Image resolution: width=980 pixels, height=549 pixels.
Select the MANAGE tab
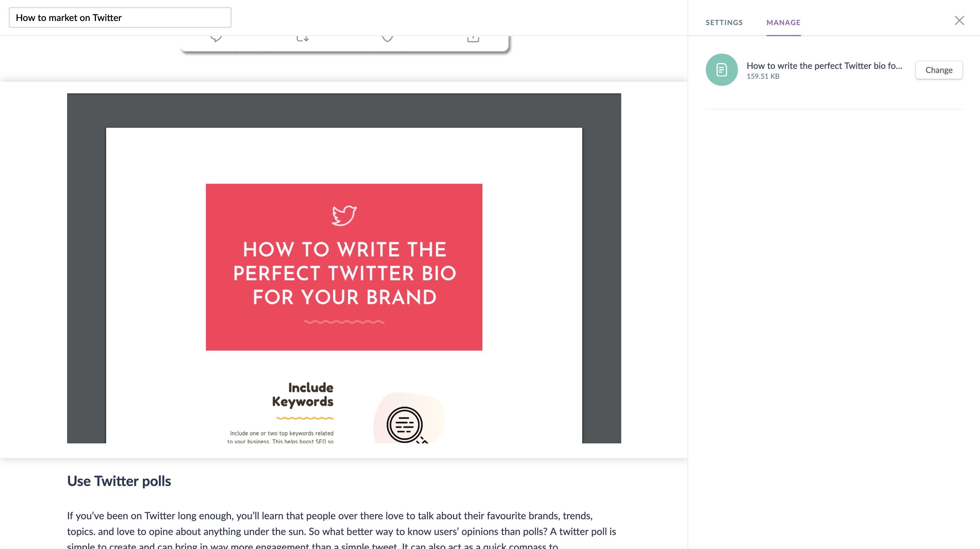coord(783,22)
